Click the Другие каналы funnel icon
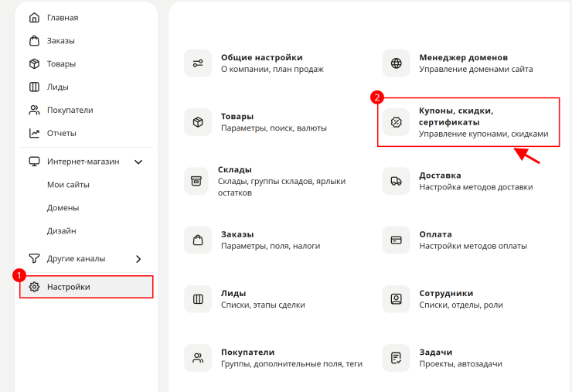 [x=34, y=258]
